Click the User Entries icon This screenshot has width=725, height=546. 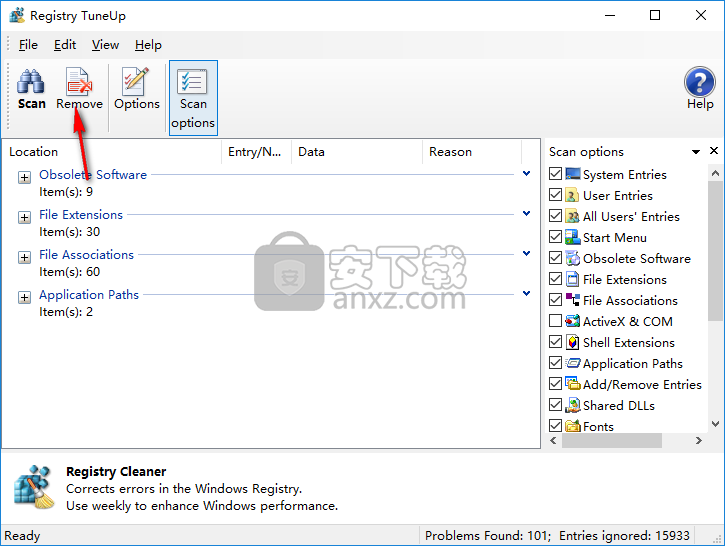pyautogui.click(x=572, y=195)
